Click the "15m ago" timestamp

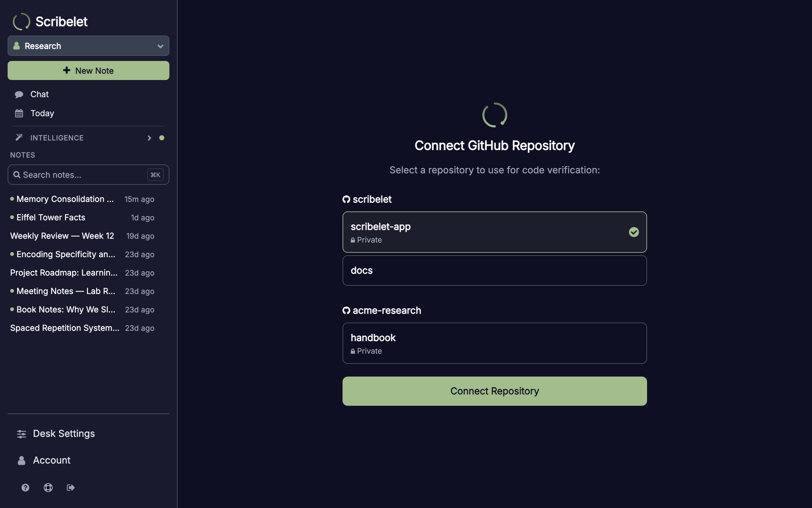(x=139, y=199)
